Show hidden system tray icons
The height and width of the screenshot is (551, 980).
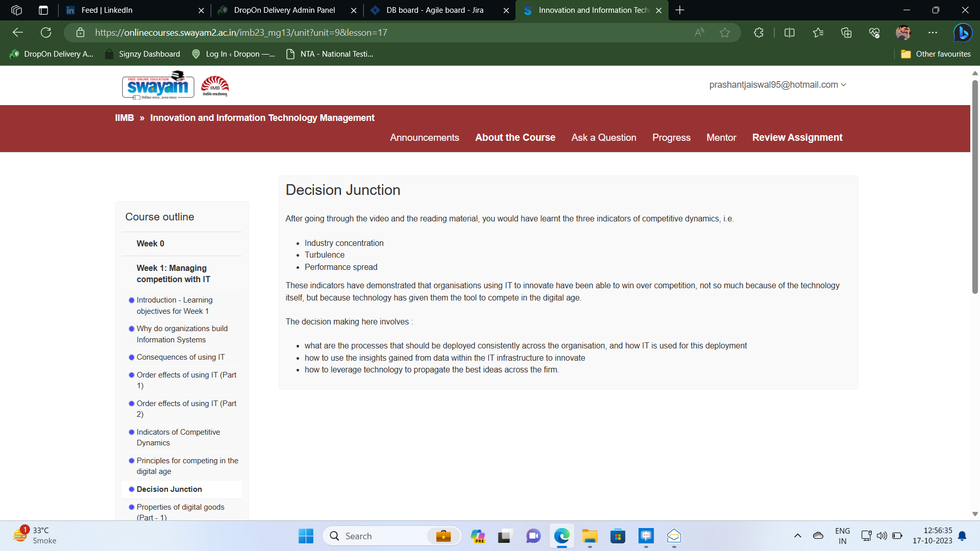[x=797, y=536]
